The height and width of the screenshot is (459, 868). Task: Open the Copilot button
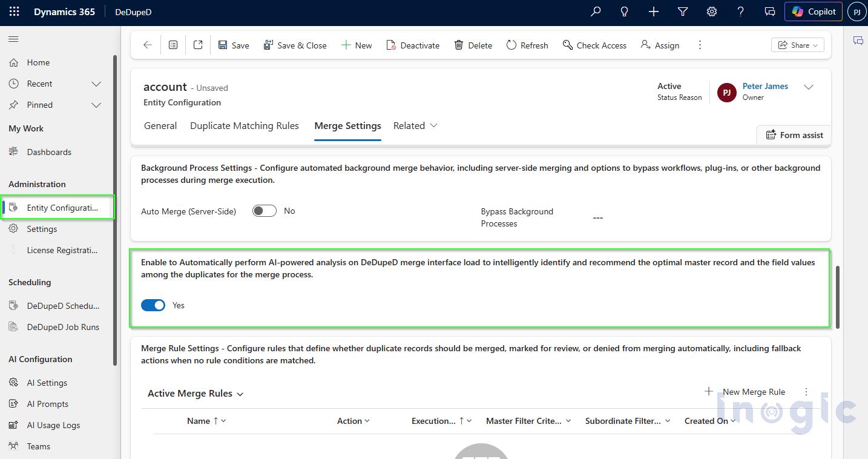tap(814, 12)
